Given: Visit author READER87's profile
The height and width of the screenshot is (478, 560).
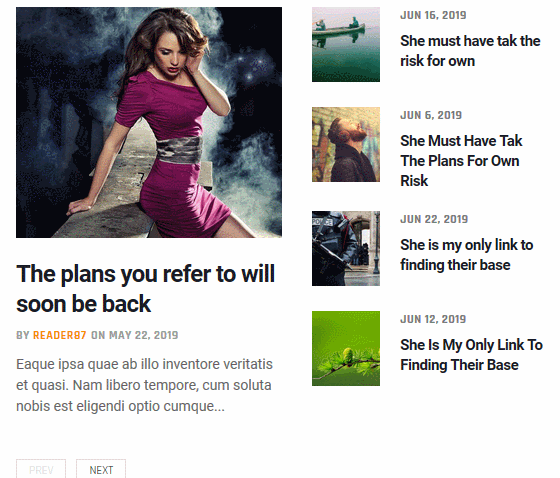Looking at the screenshot, I should [x=60, y=335].
